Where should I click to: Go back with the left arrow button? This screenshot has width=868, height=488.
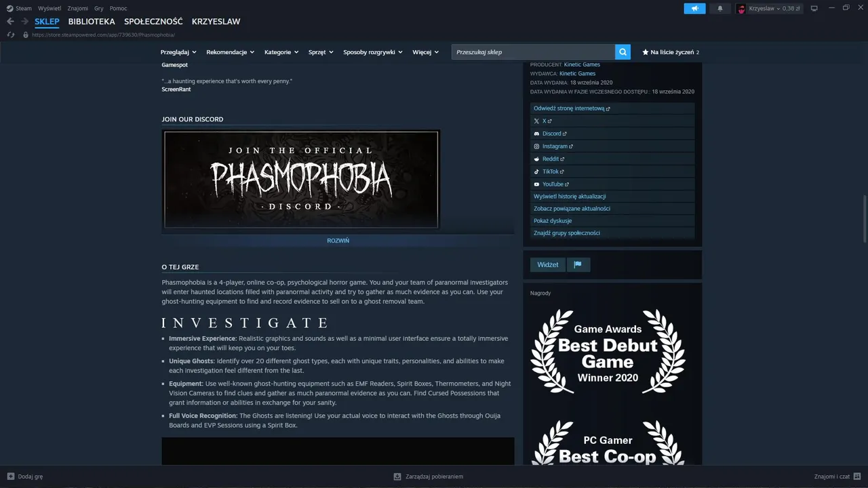10,22
